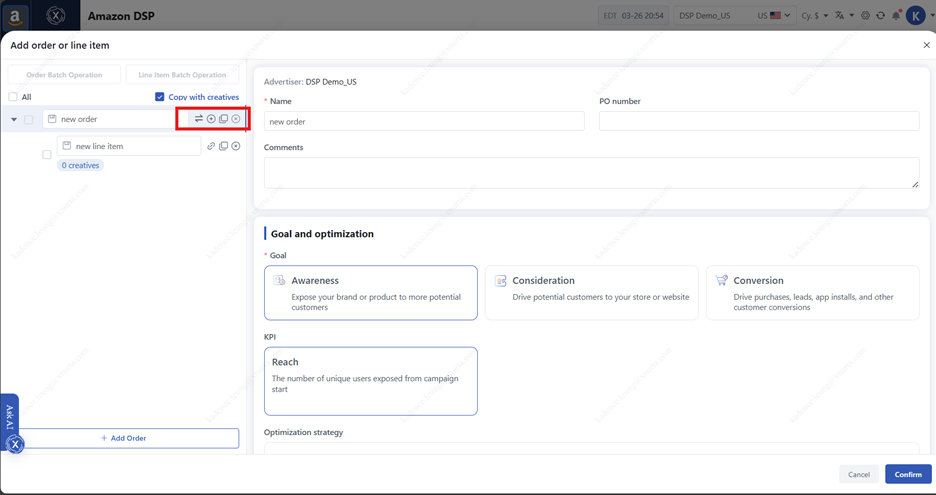The height and width of the screenshot is (495, 936).
Task: Select the Awareness goal card
Action: click(371, 293)
